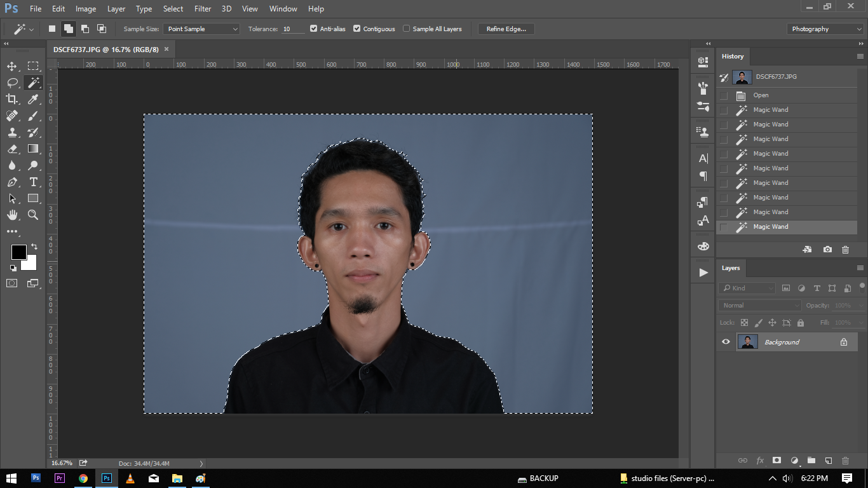Screen dimensions: 868x488
Task: Select the Crop tool
Action: 12,99
